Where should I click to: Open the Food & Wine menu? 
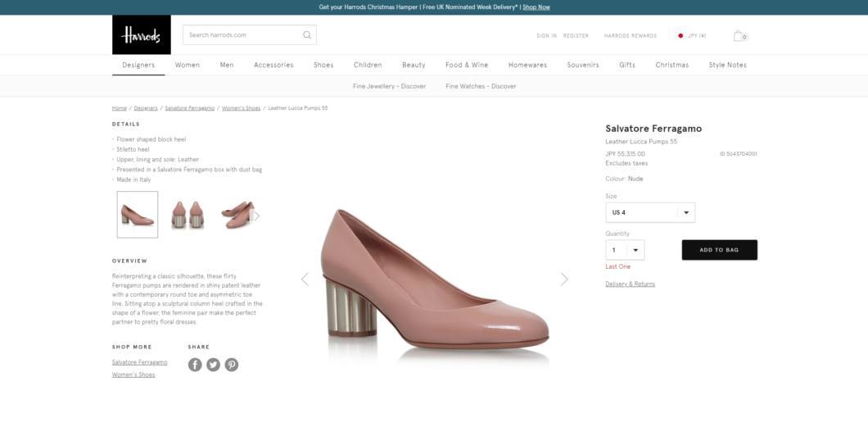467,65
